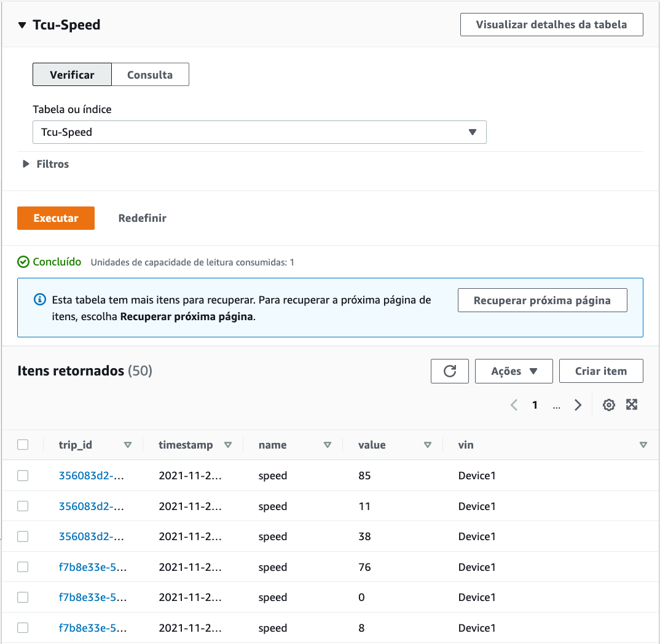Select page number 1
Viewport: 660px width, 644px height.
click(x=535, y=405)
